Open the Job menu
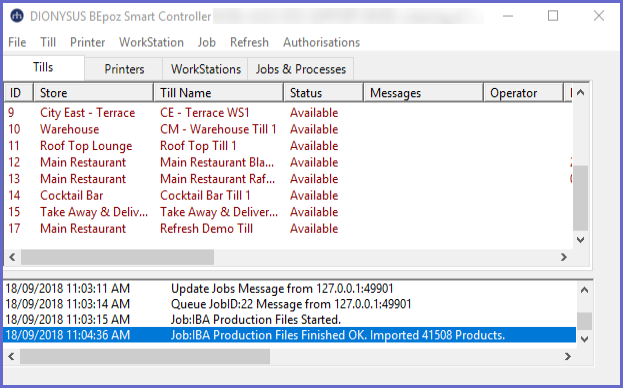This screenshot has width=623, height=388. (x=207, y=42)
